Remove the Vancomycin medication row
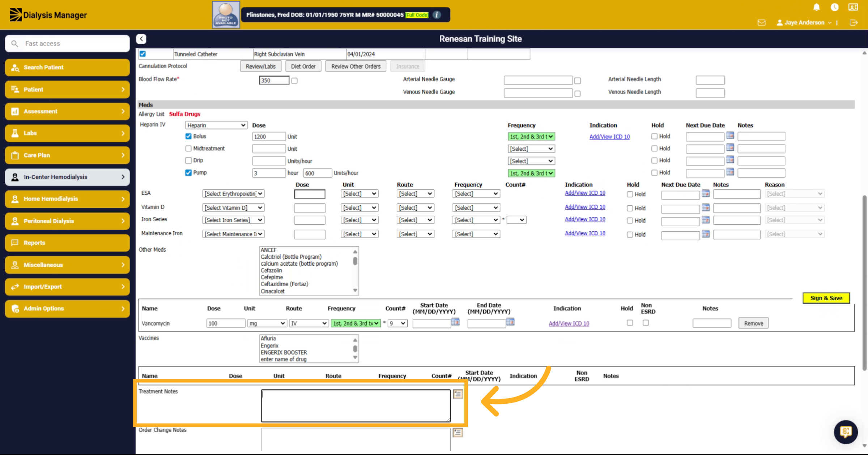868x455 pixels. (x=753, y=323)
